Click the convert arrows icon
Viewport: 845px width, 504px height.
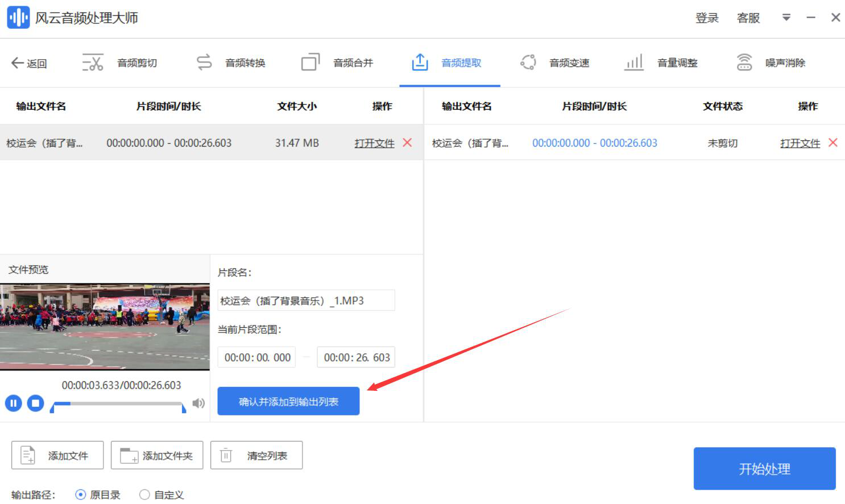coord(204,62)
